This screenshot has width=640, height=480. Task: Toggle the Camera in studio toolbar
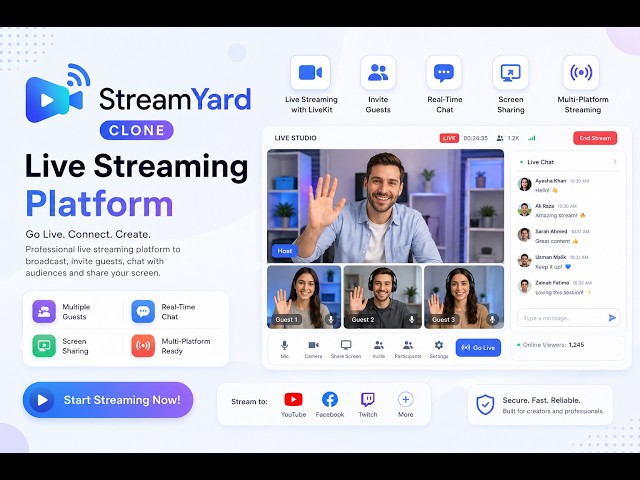pyautogui.click(x=313, y=349)
